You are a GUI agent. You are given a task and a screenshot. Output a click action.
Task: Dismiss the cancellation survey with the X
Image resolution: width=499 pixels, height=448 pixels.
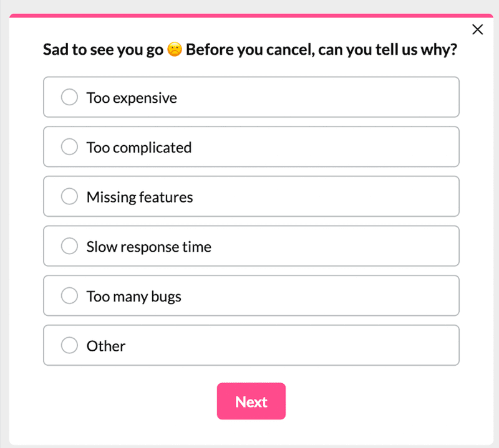coord(477,29)
